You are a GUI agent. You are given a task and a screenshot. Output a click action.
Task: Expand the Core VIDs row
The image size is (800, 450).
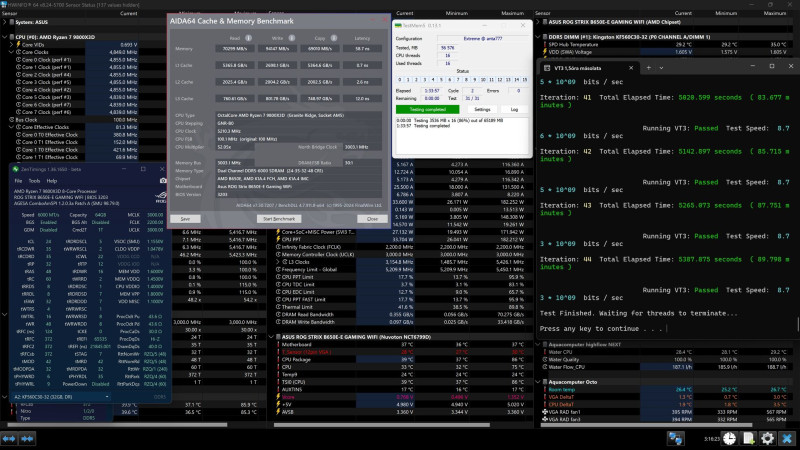(x=11, y=44)
